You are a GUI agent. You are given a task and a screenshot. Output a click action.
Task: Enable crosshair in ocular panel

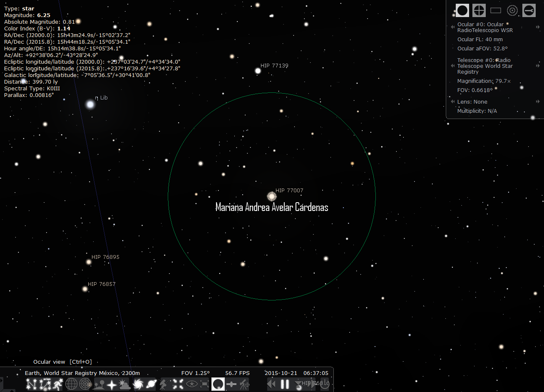click(x=479, y=10)
